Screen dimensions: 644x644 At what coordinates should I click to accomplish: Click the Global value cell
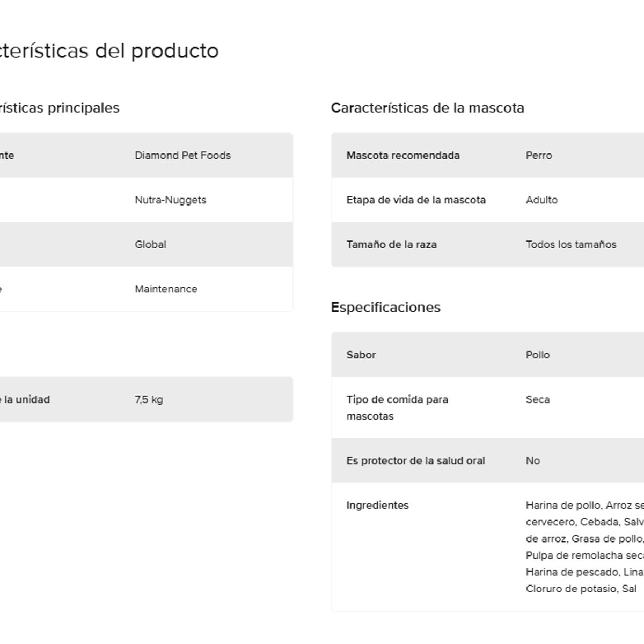pyautogui.click(x=150, y=244)
